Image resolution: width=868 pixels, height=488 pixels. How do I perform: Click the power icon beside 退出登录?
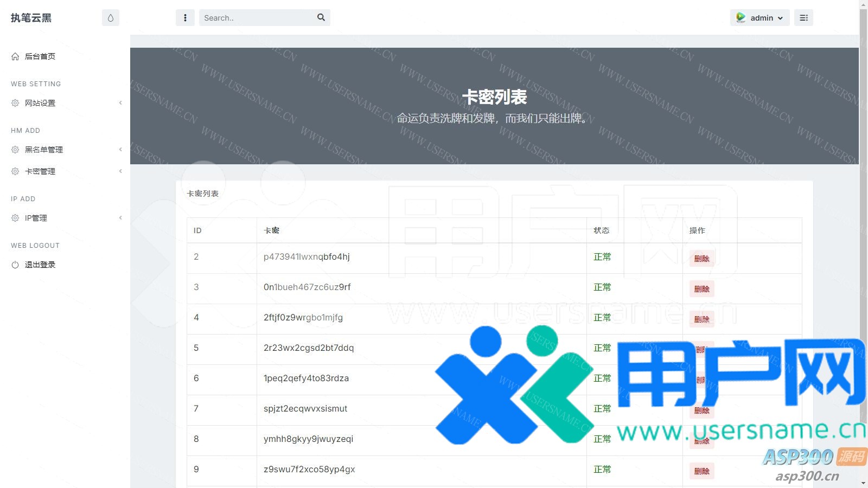[x=15, y=265]
